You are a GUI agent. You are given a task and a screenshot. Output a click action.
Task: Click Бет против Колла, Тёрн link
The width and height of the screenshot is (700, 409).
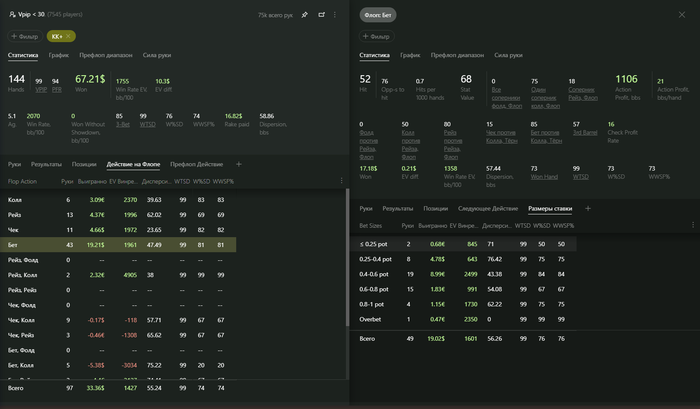click(546, 136)
